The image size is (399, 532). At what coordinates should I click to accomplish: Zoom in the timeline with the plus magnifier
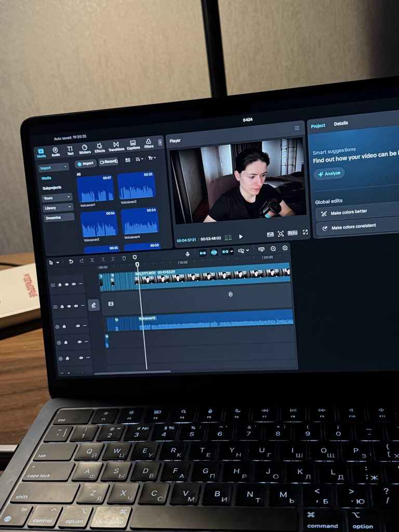(x=285, y=248)
